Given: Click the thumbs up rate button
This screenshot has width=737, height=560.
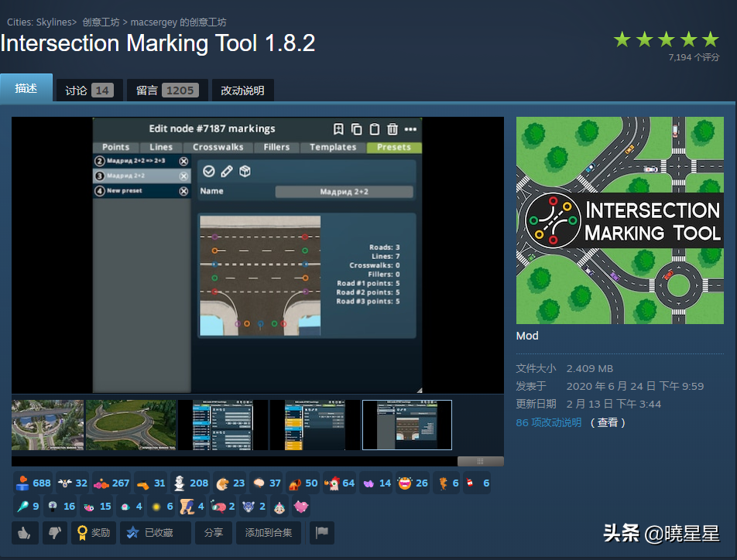Looking at the screenshot, I should click(x=25, y=532).
